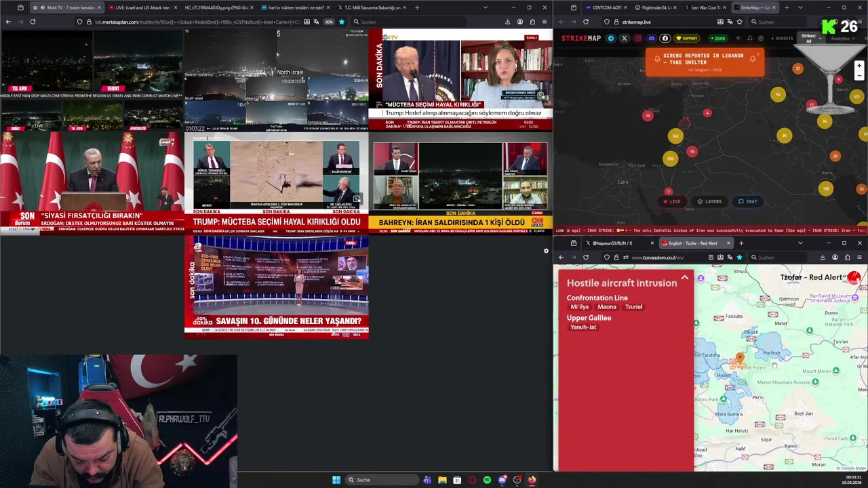
Task: Expand the Analytics dropdown on StrikeMap
Action: [x=842, y=39]
